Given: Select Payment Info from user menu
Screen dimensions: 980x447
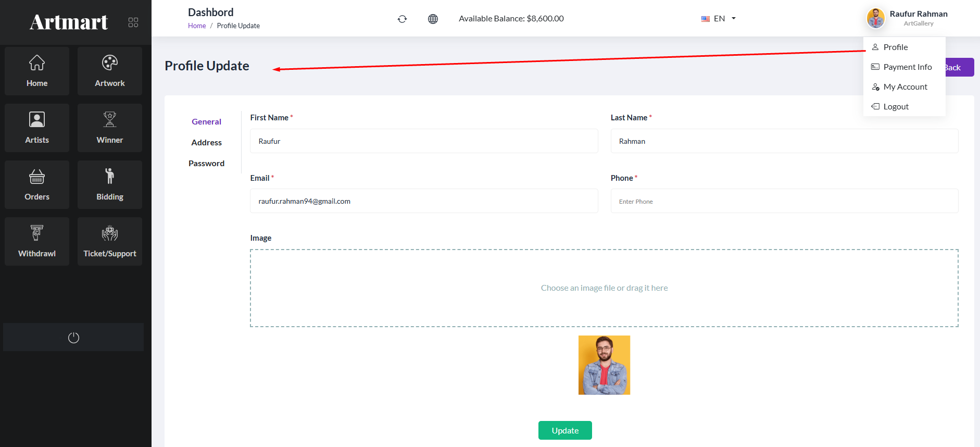Looking at the screenshot, I should [x=907, y=67].
